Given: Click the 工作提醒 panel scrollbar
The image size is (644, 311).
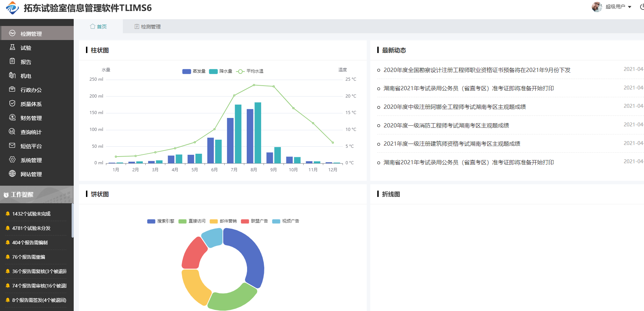Looking at the screenshot, I should point(72,220).
